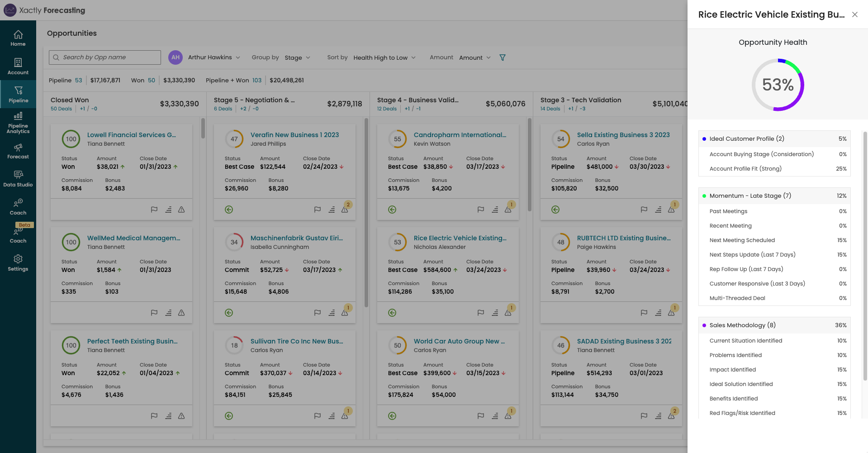Screen dimensions: 868x453
Task: Click the 53% Opportunity Health ring
Action: pos(777,85)
